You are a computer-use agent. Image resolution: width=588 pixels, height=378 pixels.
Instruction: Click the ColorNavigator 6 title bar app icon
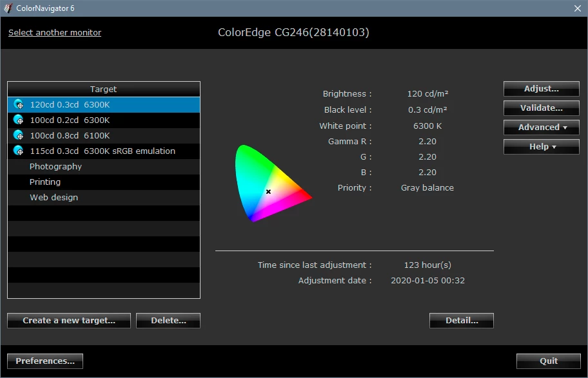[8, 8]
